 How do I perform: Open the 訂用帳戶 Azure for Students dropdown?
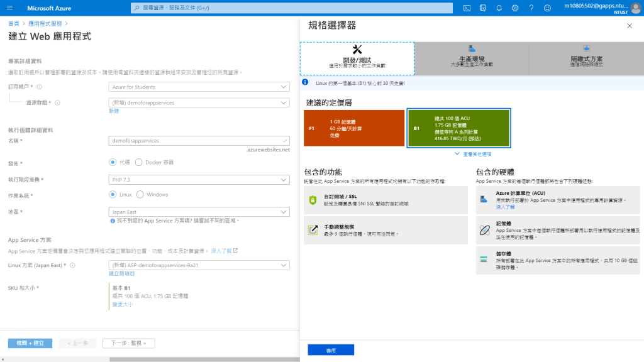tap(199, 87)
